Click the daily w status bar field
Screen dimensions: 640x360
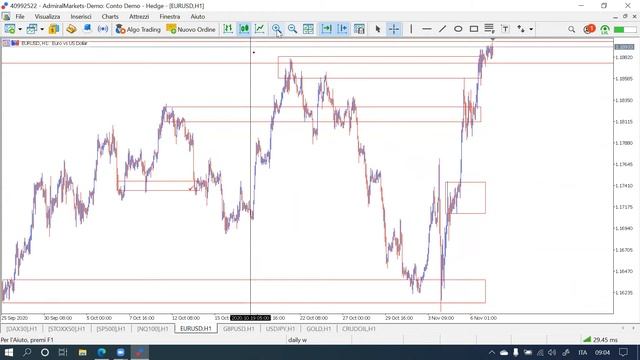pyautogui.click(x=297, y=340)
